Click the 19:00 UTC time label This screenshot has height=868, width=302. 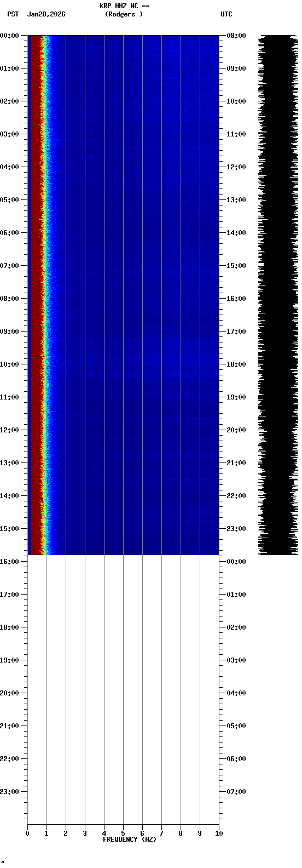click(236, 397)
